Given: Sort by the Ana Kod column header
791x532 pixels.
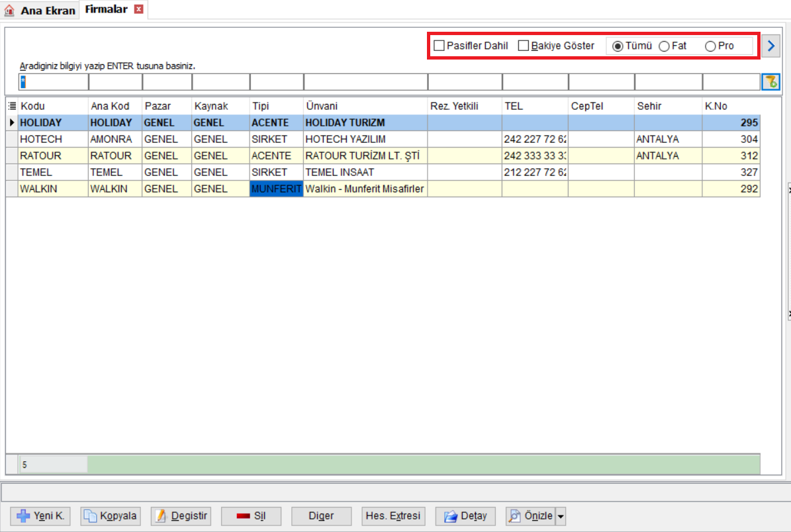Looking at the screenshot, I should 115,106.
